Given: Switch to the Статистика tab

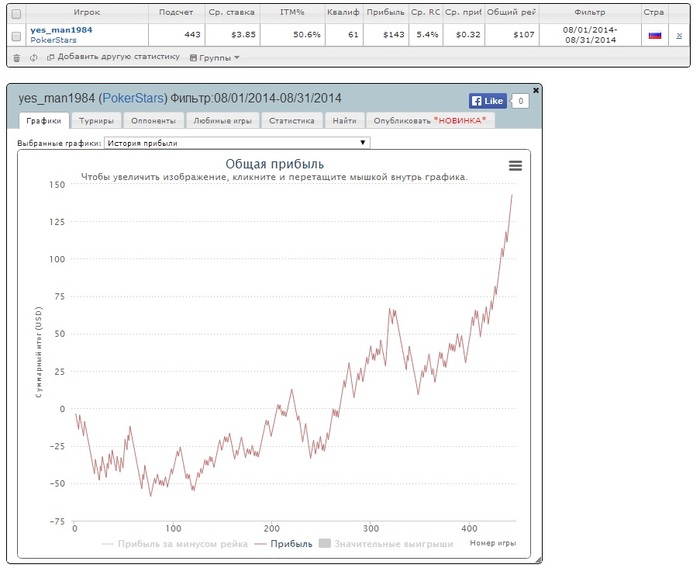Looking at the screenshot, I should click(292, 121).
